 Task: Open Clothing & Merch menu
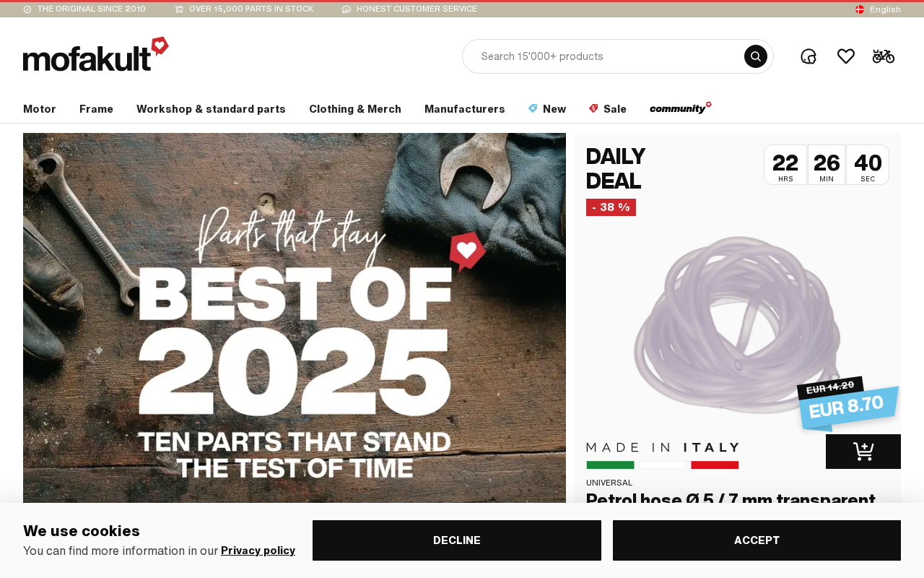click(x=355, y=109)
